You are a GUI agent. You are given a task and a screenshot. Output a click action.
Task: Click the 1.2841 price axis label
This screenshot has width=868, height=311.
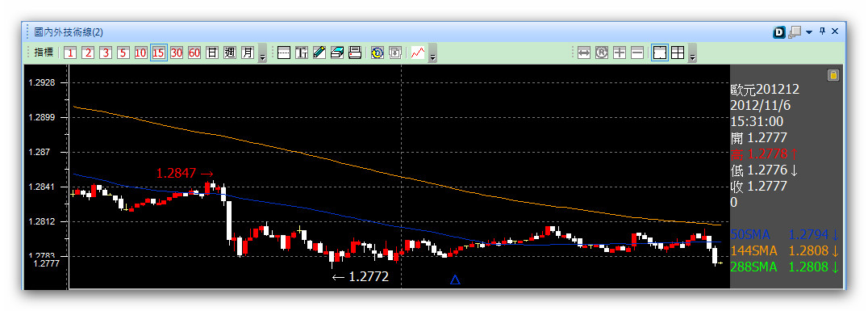pos(41,187)
